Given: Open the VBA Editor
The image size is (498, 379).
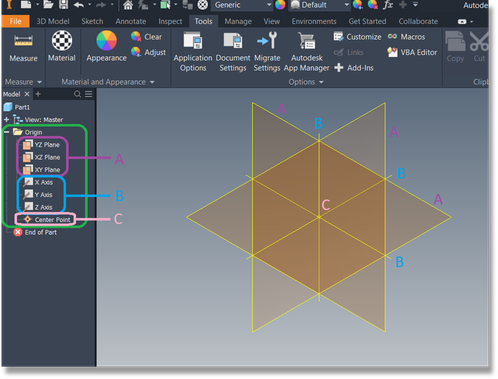Looking at the screenshot, I should [x=412, y=52].
